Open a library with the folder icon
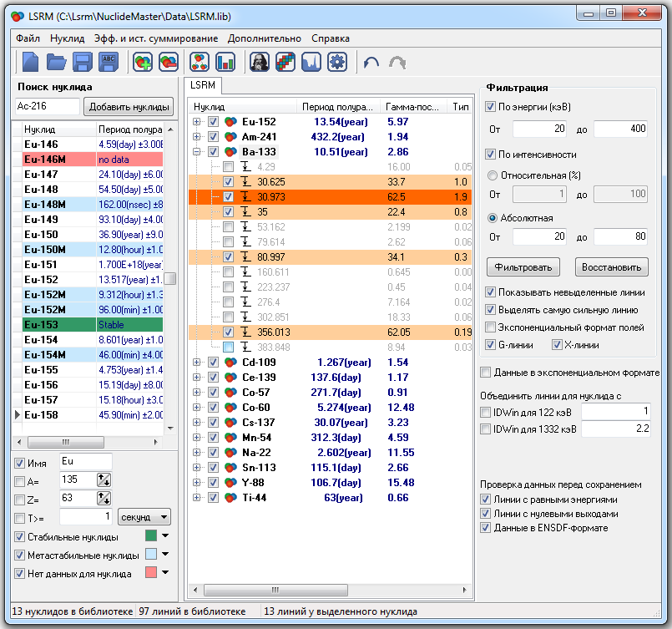 [x=57, y=62]
